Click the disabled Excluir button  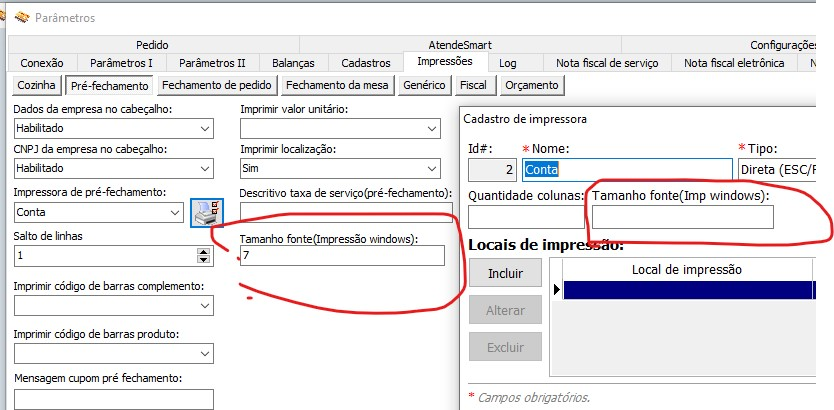click(505, 347)
